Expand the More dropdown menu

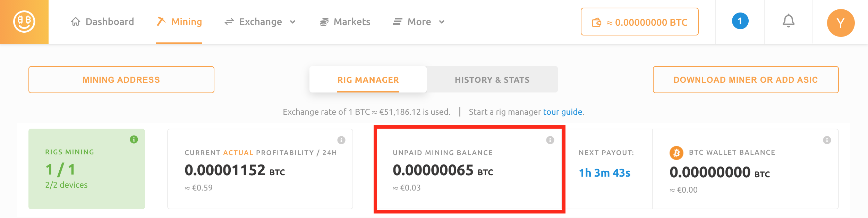point(419,22)
